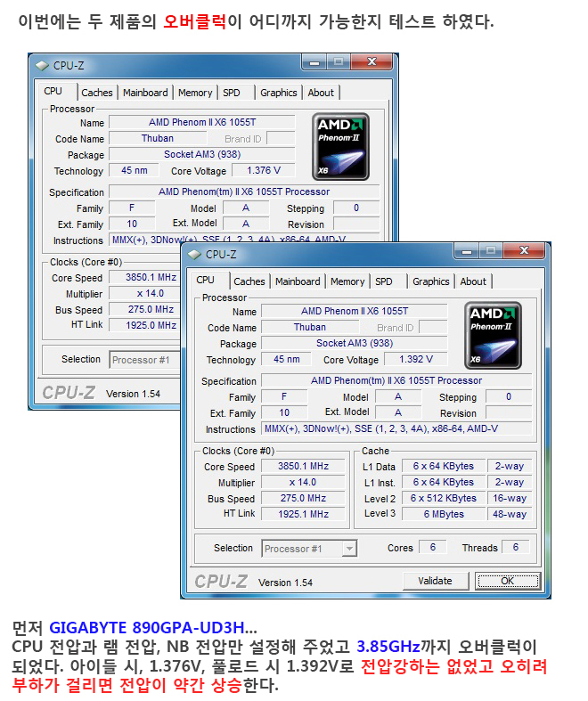Switch to Graphics tab in back window
This screenshot has height=701, width=588.
pos(278,93)
